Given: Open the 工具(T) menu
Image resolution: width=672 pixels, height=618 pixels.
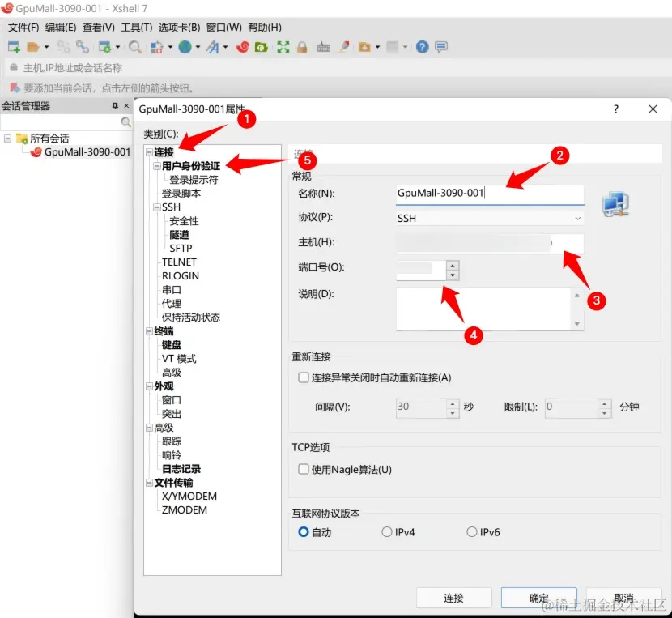Looking at the screenshot, I should (x=137, y=28).
